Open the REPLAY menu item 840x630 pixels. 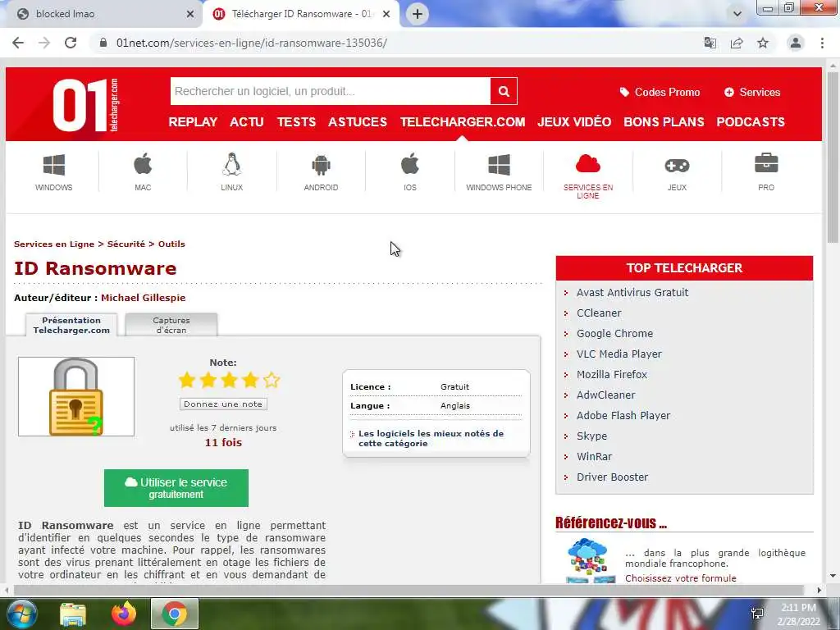193,122
